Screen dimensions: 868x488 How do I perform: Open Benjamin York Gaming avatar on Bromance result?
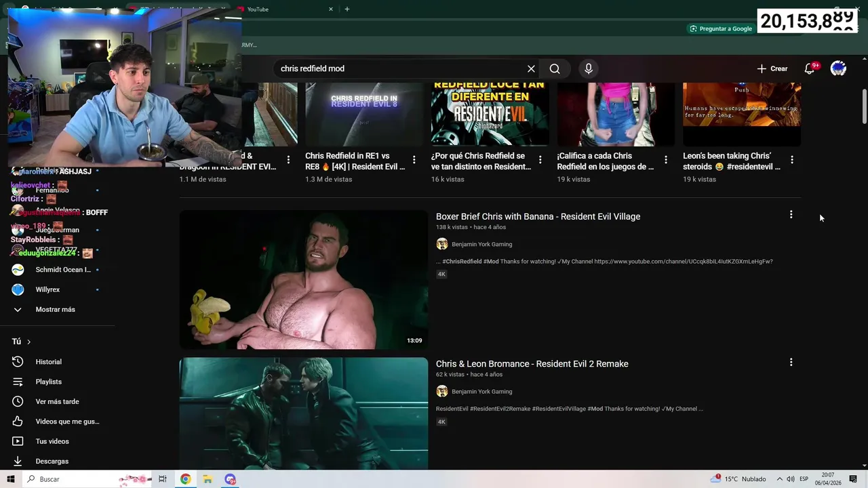[442, 391]
